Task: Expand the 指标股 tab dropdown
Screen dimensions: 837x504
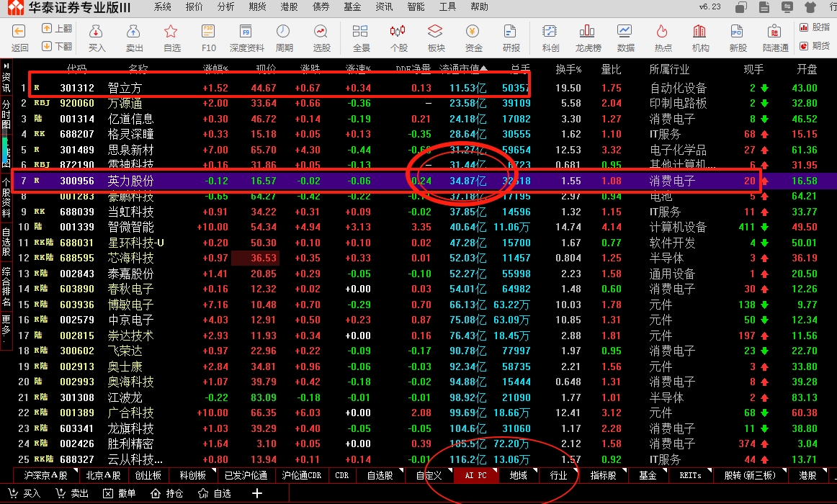Action: click(x=624, y=471)
